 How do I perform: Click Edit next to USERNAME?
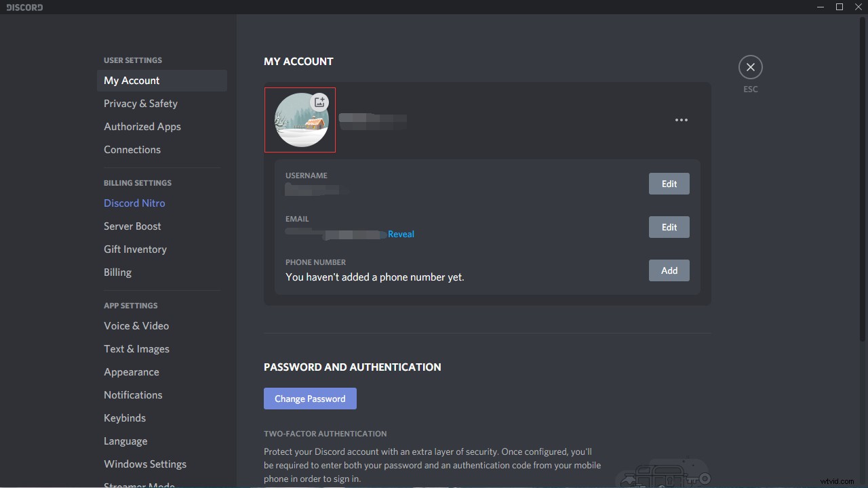point(669,183)
